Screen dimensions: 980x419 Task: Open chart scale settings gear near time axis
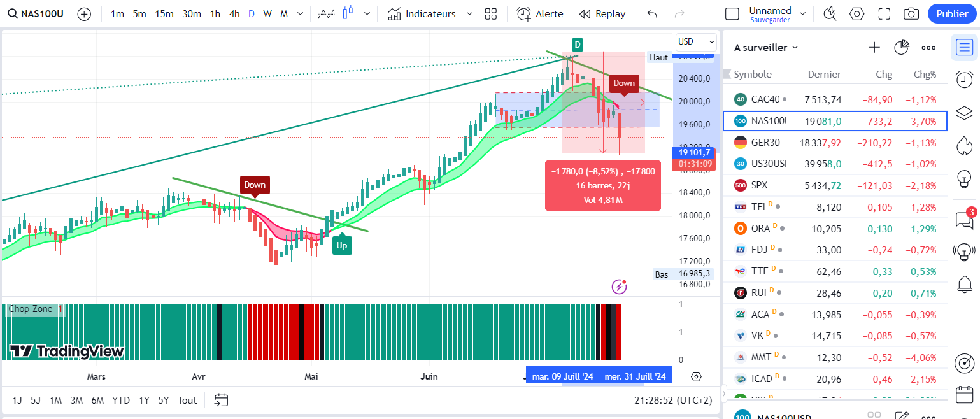(696, 376)
